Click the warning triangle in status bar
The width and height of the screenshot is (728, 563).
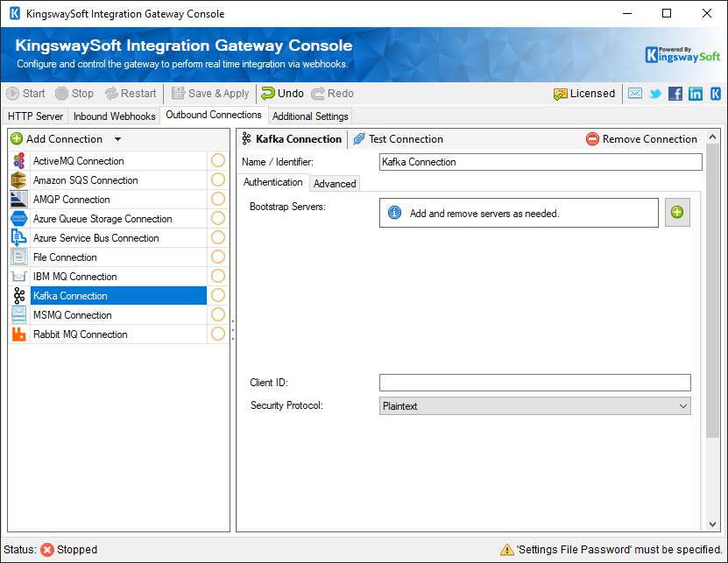pos(507,550)
